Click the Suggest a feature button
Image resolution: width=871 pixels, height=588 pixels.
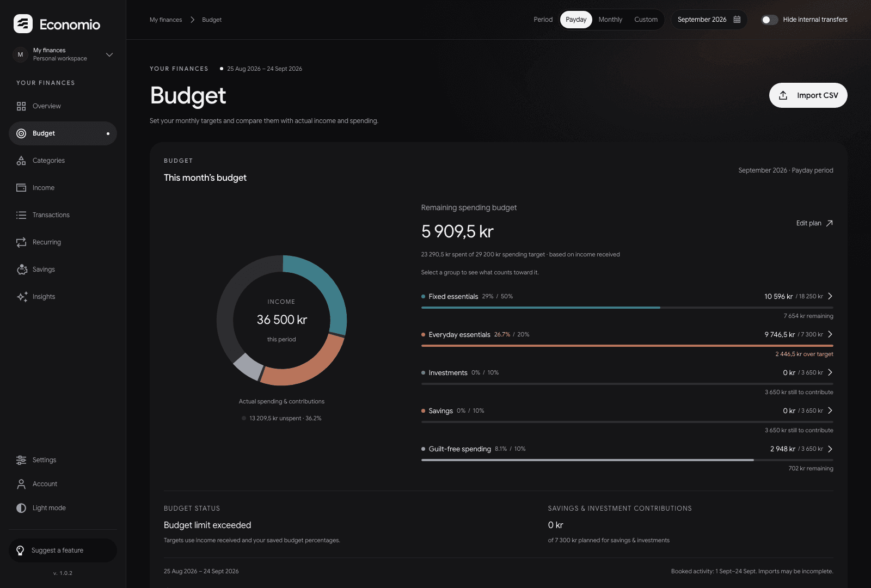(x=63, y=550)
